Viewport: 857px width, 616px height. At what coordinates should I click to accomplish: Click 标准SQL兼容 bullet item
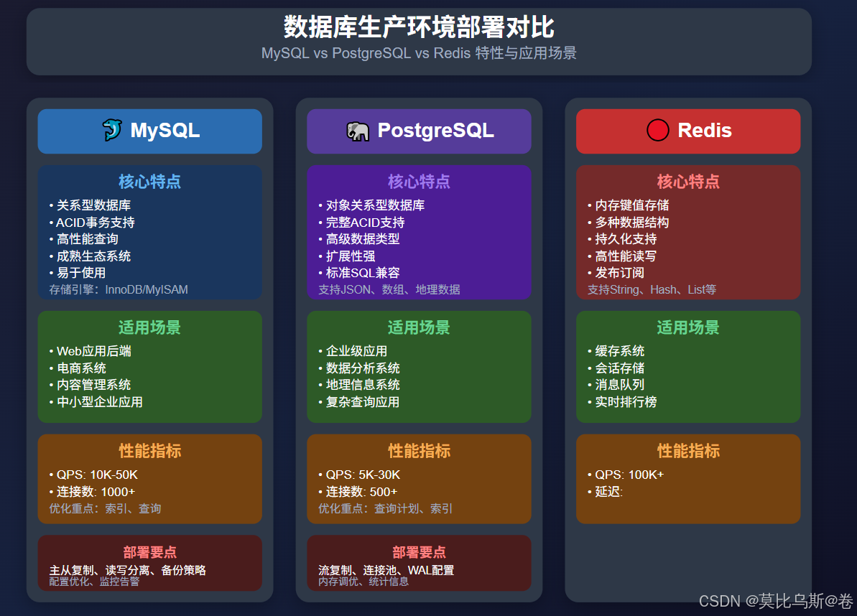359,273
